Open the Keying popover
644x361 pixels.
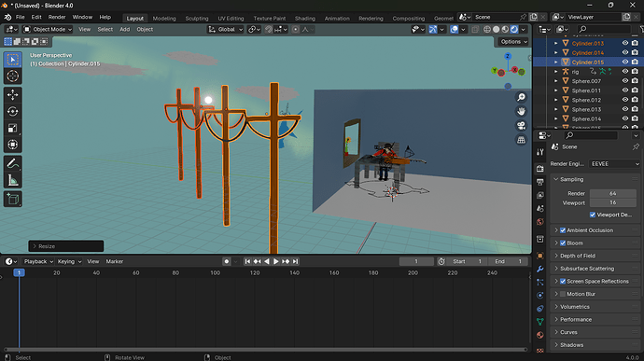pyautogui.click(x=69, y=261)
